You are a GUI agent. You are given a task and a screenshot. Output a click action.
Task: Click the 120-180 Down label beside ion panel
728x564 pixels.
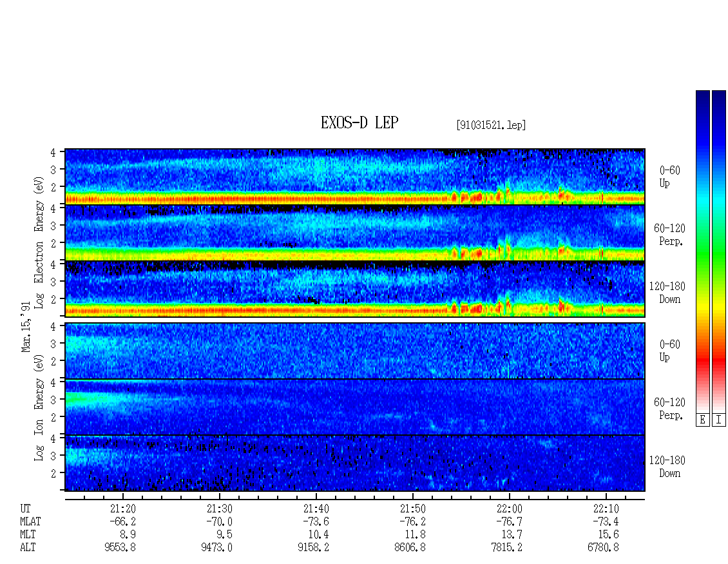point(667,467)
